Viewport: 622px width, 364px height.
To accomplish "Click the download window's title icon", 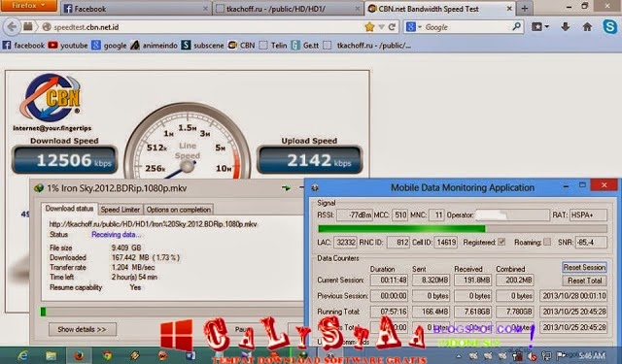I will 39,188.
